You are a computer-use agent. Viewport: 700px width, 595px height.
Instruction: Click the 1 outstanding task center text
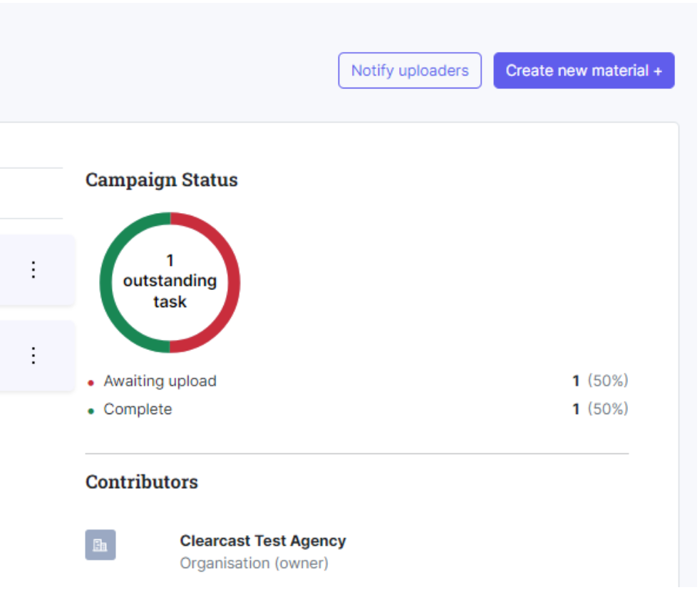pyautogui.click(x=170, y=281)
